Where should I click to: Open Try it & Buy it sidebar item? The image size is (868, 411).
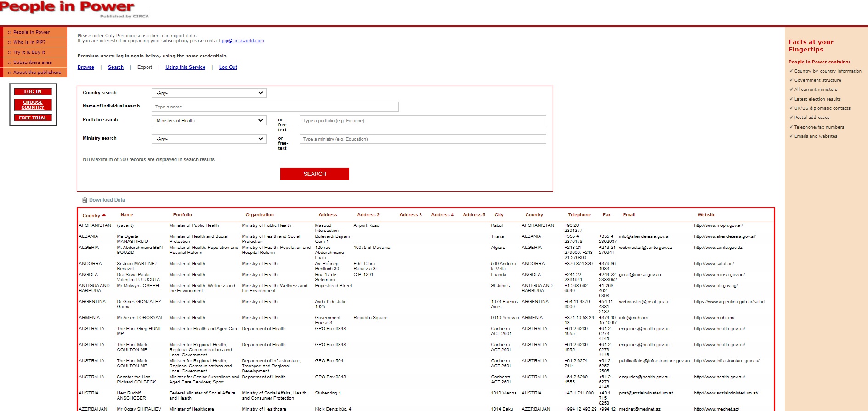[x=34, y=52]
